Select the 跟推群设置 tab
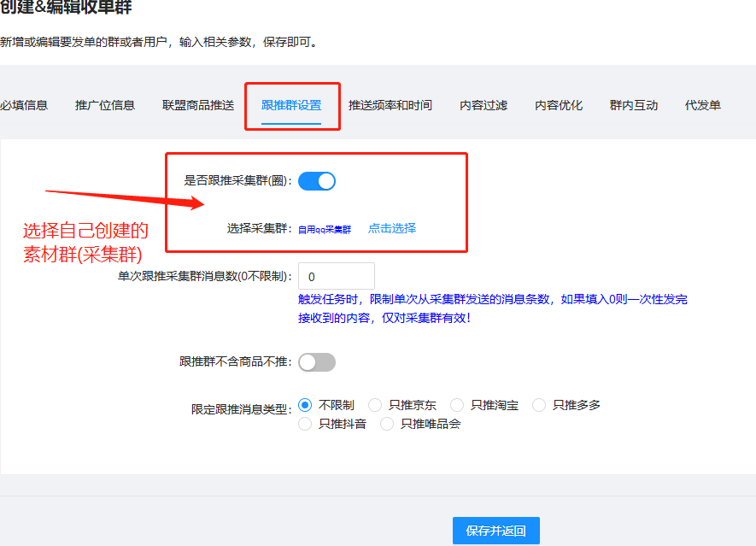 (x=291, y=105)
